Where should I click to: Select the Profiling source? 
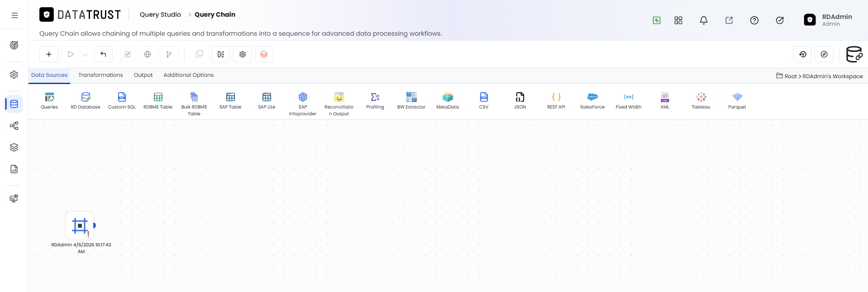pos(375,101)
